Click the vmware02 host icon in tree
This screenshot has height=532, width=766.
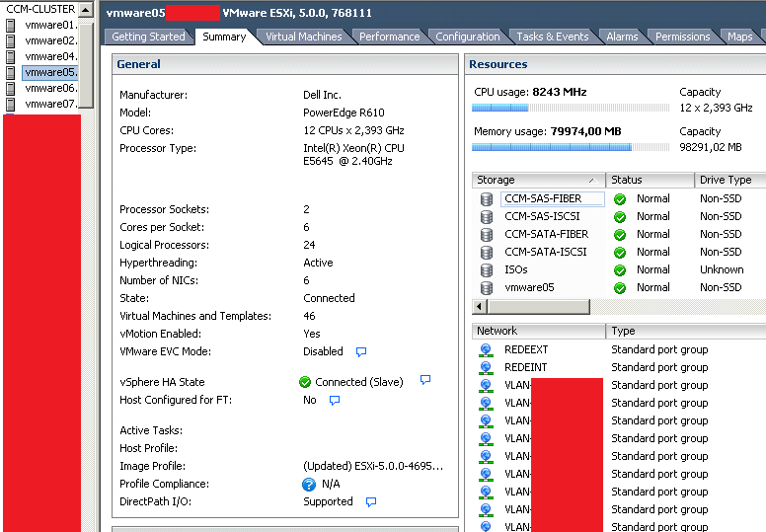pyautogui.click(x=10, y=41)
